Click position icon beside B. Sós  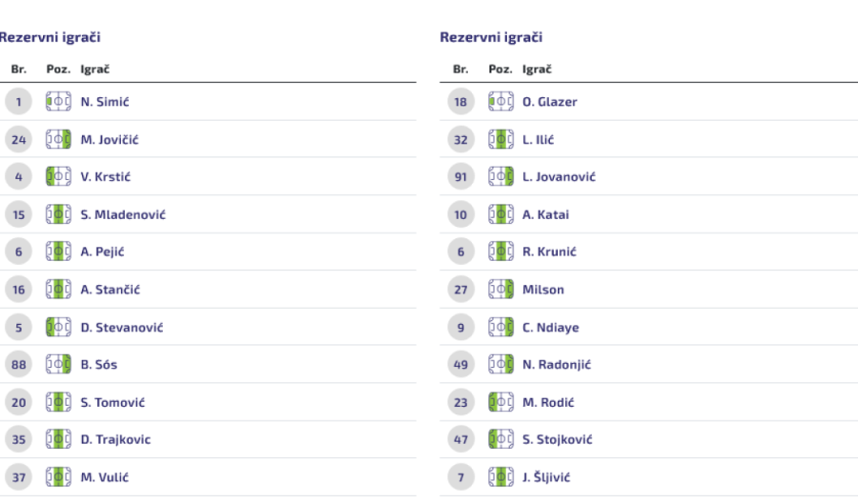(59, 364)
